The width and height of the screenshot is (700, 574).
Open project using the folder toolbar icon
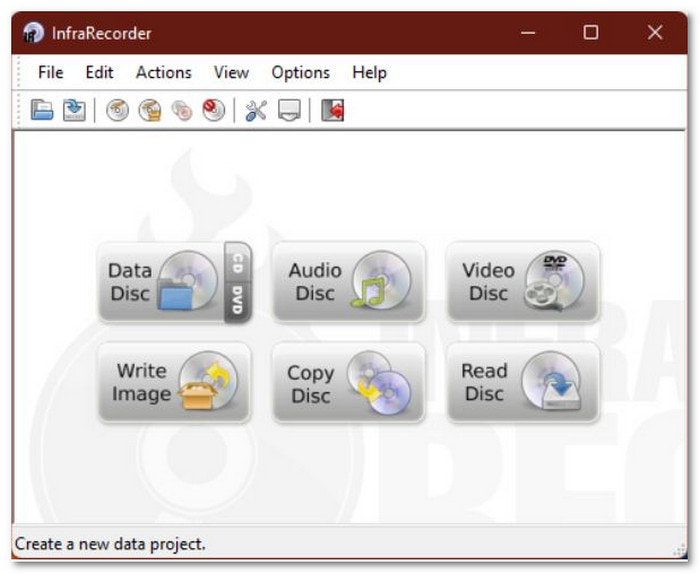coord(42,110)
